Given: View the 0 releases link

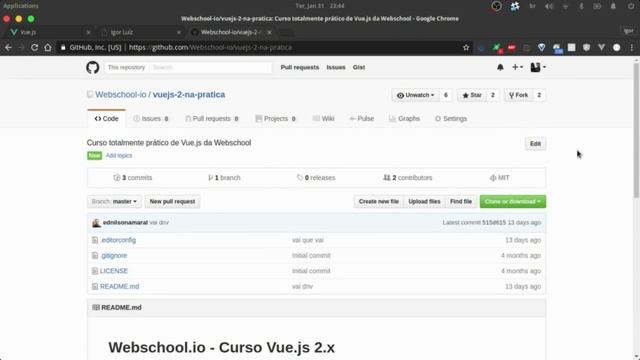Looking at the screenshot, I should click(316, 178).
